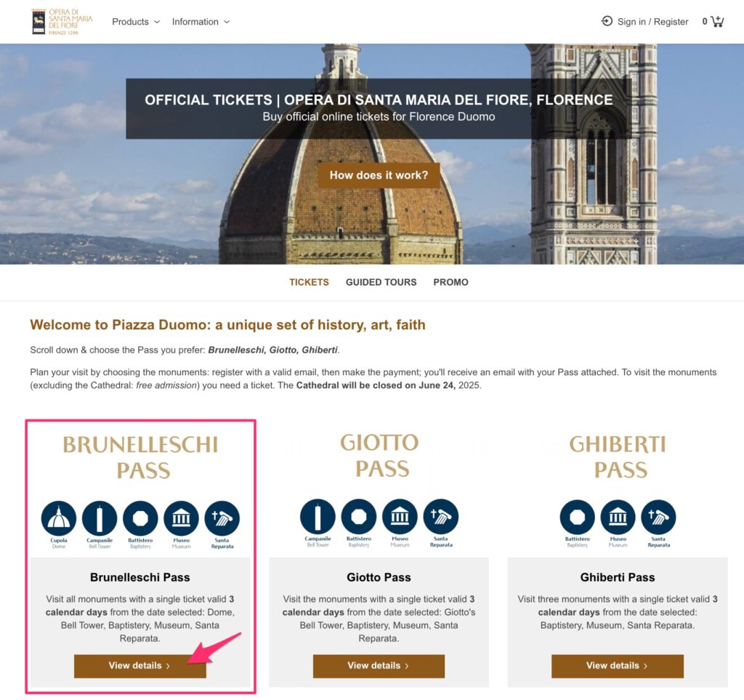
Task: Click the Opera di Santa Maria del Fiore logo
Action: (x=62, y=22)
